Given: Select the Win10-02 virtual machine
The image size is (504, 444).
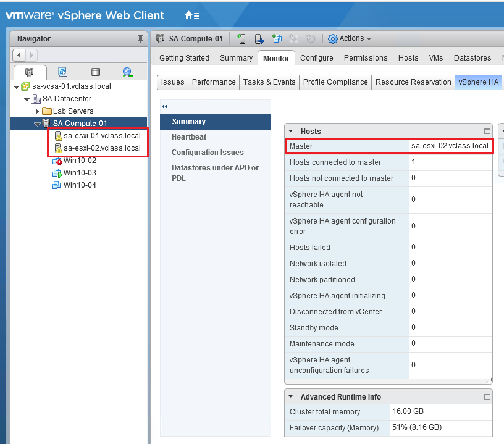Looking at the screenshot, I should 80,161.
